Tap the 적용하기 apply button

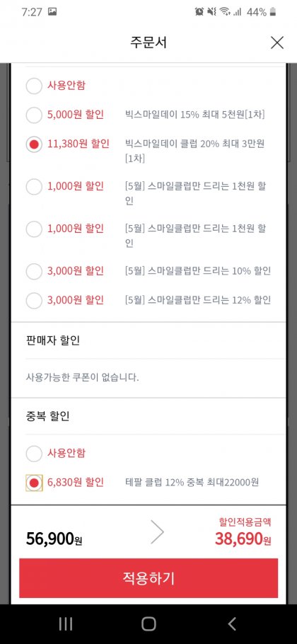148,578
